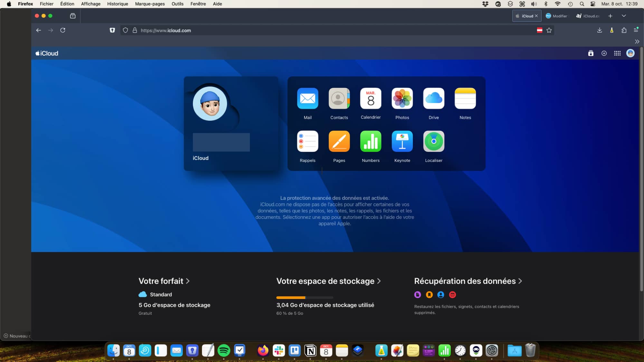Image resolution: width=644 pixels, height=362 pixels.
Task: Click the tracking protection shield icon
Action: click(x=126, y=30)
